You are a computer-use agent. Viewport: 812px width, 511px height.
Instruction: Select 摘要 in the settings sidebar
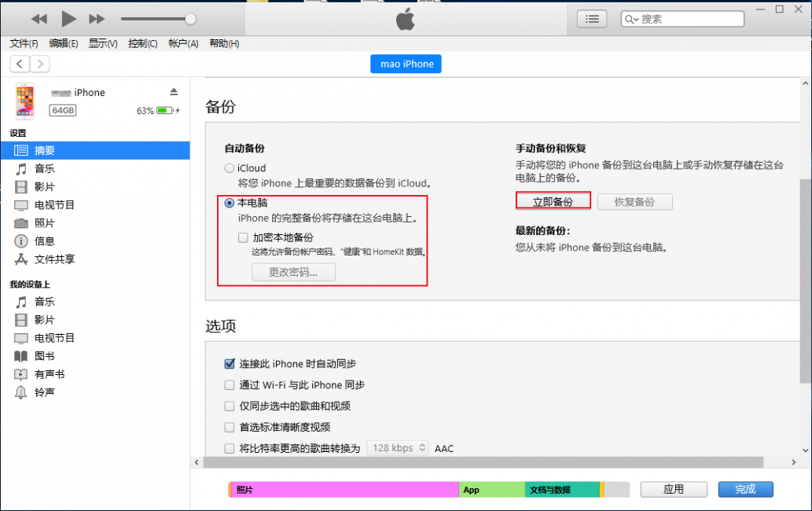point(95,150)
